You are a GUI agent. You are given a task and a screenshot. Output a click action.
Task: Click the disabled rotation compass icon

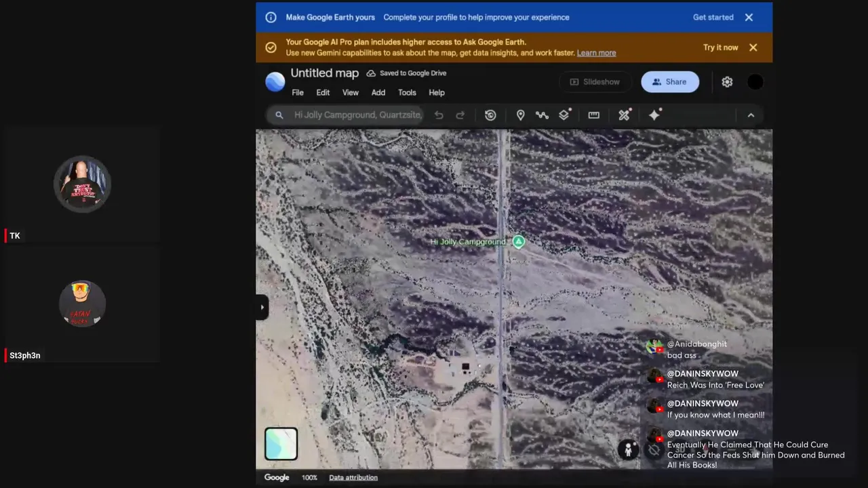(654, 449)
